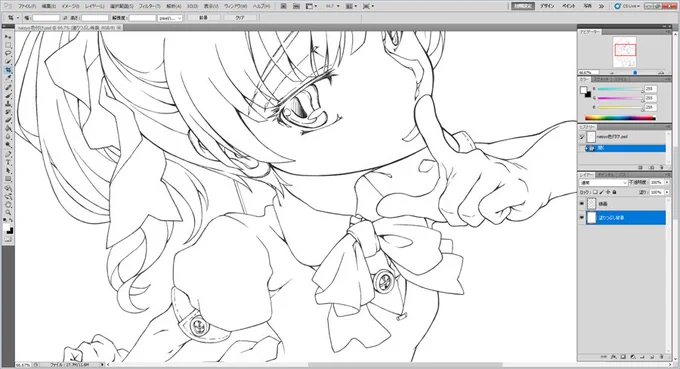Switch to the チャンネル tab
Screen dimensions: 680x369
coord(605,175)
